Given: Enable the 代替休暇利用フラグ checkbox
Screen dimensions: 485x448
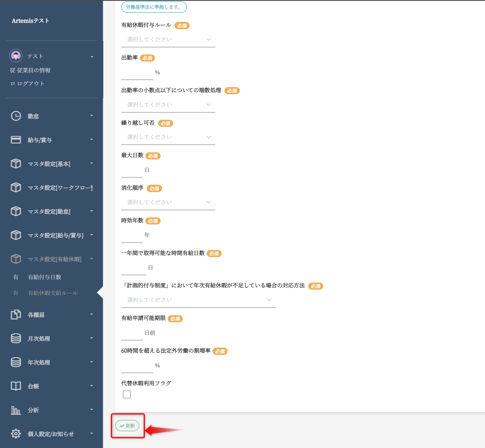Looking at the screenshot, I should (x=127, y=394).
